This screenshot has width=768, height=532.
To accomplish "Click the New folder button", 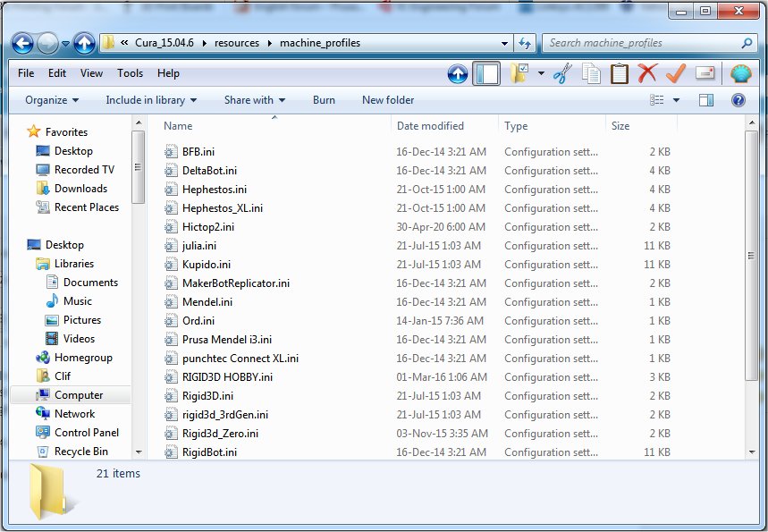I will pos(388,100).
